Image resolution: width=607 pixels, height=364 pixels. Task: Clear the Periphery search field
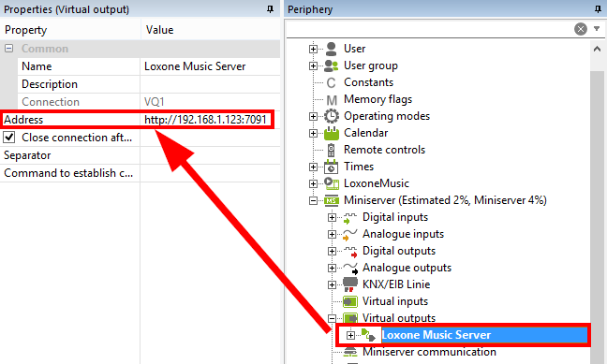580,29
